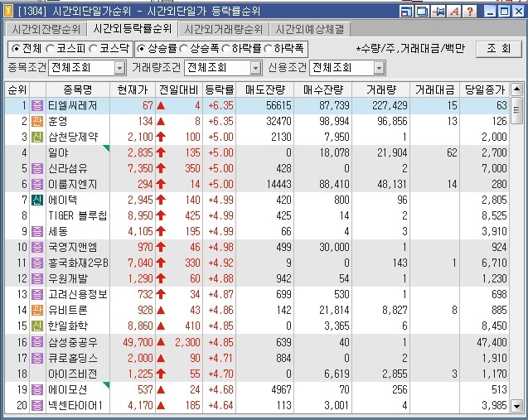528x420 pixels.
Task: Click the scrollbar down arrow
Action: point(516,406)
